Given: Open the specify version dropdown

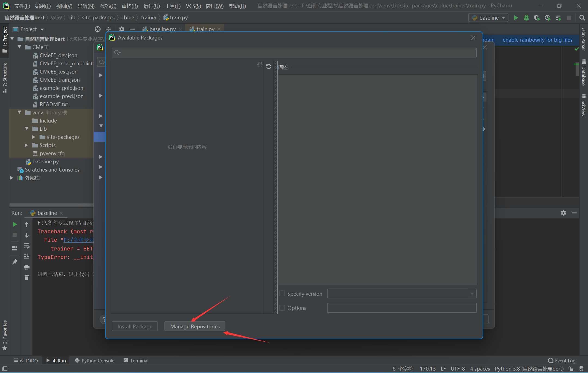Looking at the screenshot, I should (472, 293).
